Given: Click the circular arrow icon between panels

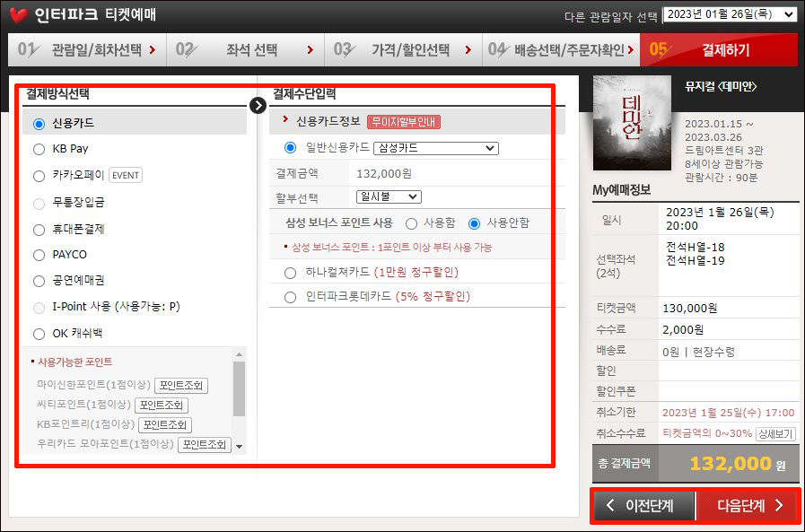Looking at the screenshot, I should click(258, 106).
